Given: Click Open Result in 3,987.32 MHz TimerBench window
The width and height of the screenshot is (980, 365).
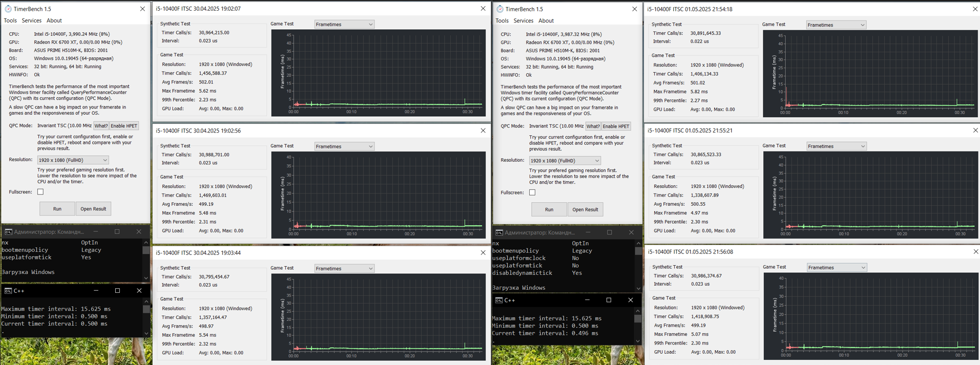Looking at the screenshot, I should click(x=585, y=209).
